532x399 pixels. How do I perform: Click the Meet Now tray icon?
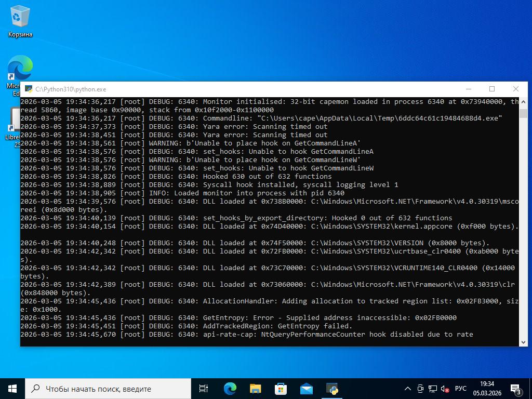pyautogui.click(x=420, y=389)
